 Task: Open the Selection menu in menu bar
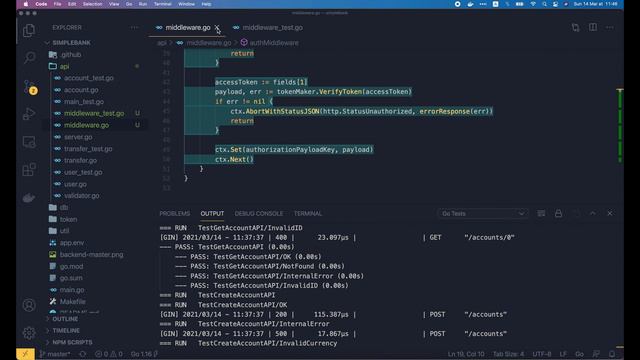93,4
